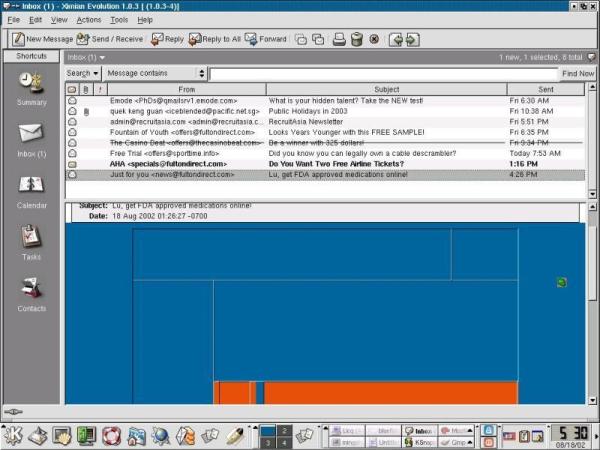Click the Move to folder toolbar icon
The width and height of the screenshot is (600, 450).
click(301, 39)
